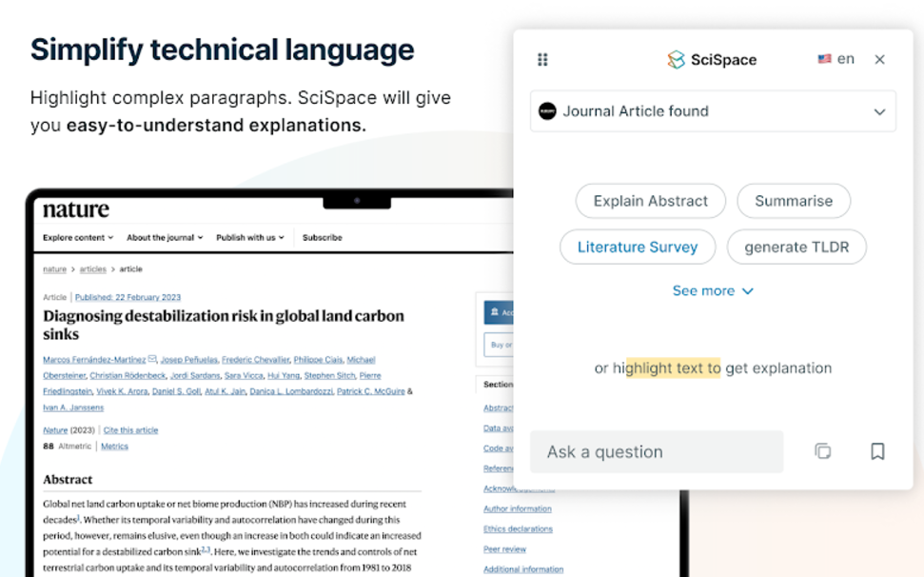Jump to Author information section

coord(518,509)
